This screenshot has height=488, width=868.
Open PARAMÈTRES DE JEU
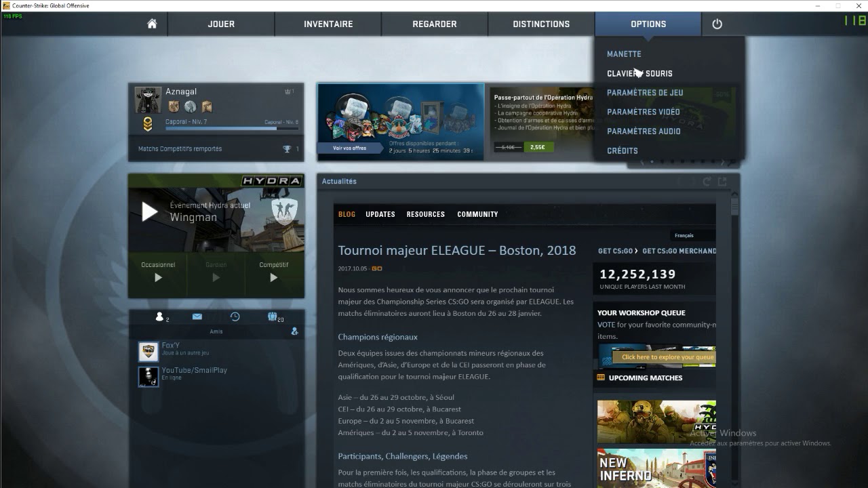point(645,93)
